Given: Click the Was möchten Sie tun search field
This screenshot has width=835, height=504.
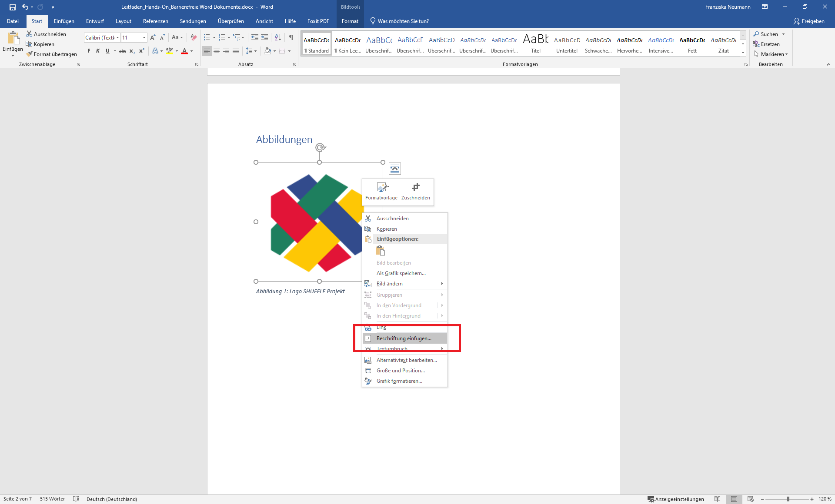Looking at the screenshot, I should 403,21.
